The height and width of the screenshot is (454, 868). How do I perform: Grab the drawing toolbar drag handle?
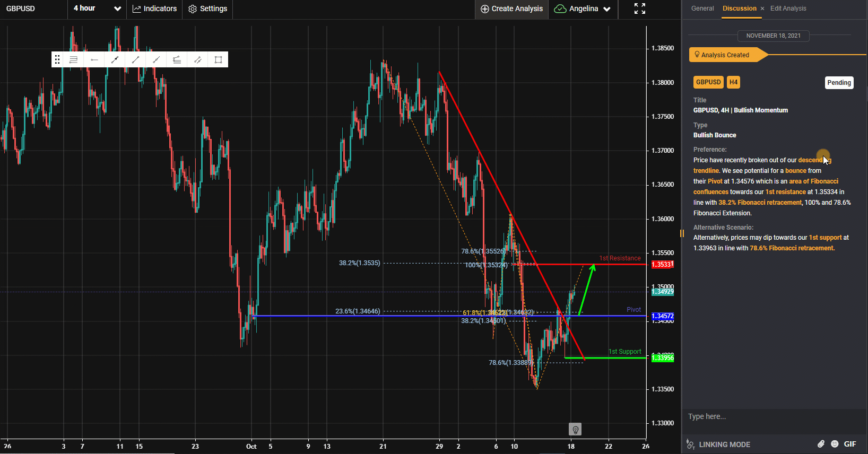(57, 59)
